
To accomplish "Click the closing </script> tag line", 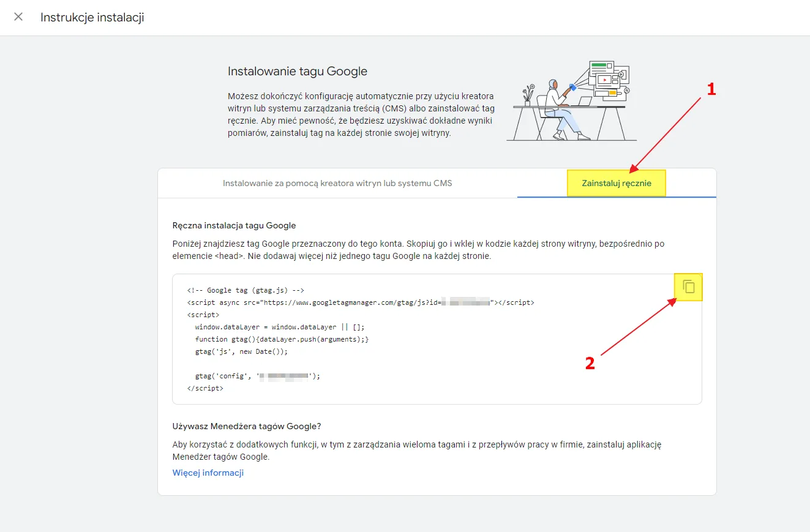I will click(205, 388).
